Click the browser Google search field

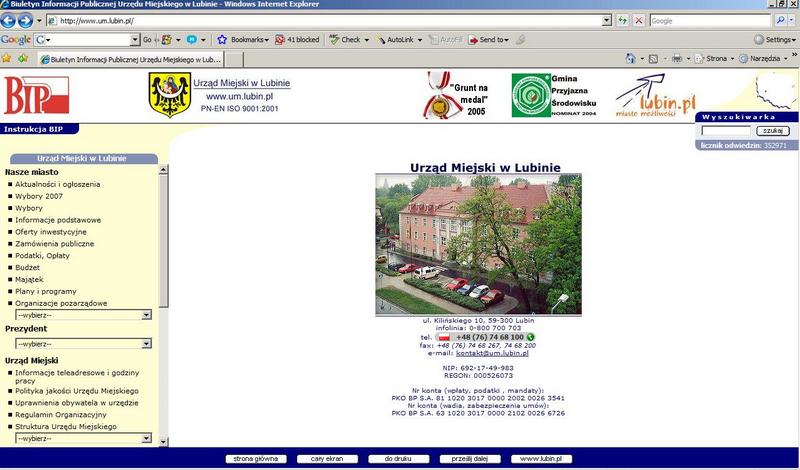click(x=711, y=21)
